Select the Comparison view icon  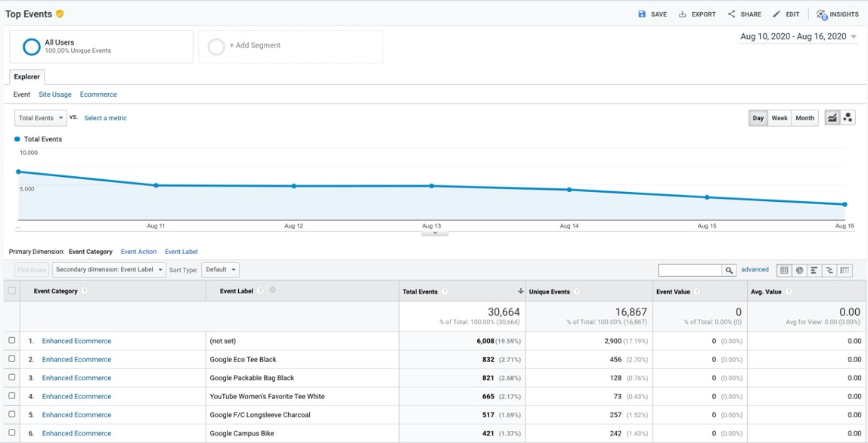pos(829,270)
